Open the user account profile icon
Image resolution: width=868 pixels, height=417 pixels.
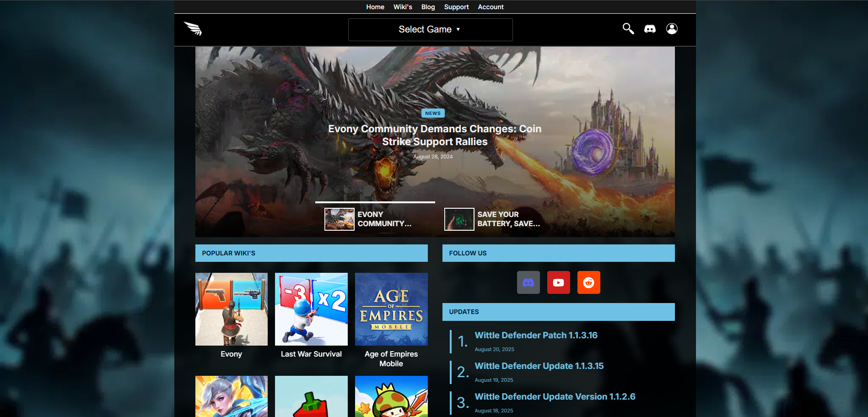click(671, 29)
